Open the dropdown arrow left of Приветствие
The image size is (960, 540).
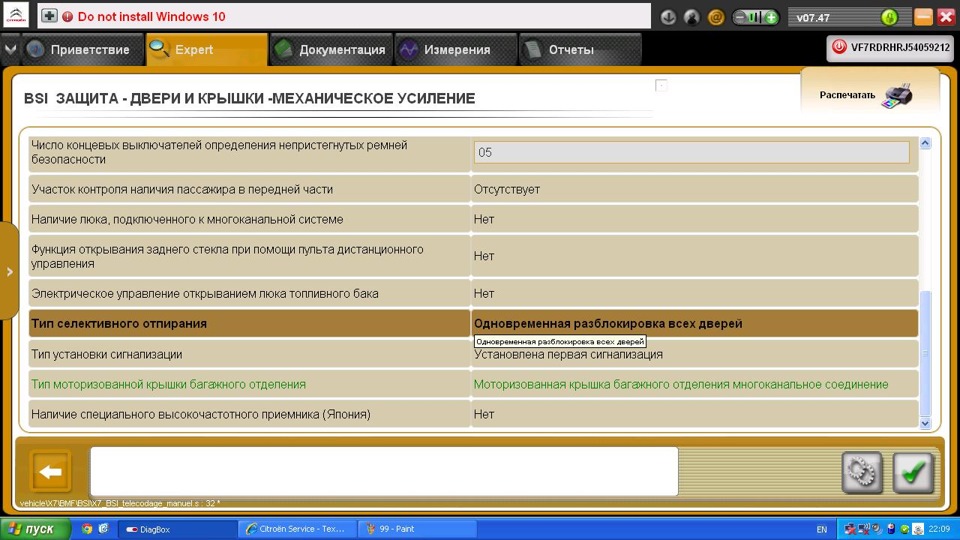(x=10, y=50)
